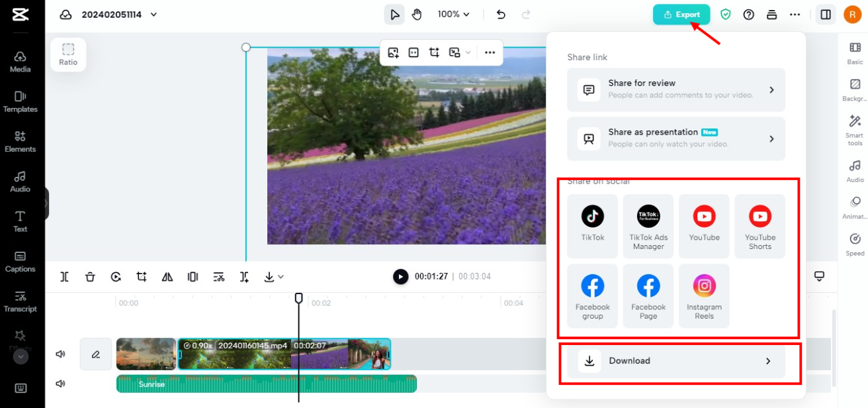Viewport: 868px width, 408px height.
Task: Click the caption box icon in floating toolbar
Action: 413,52
